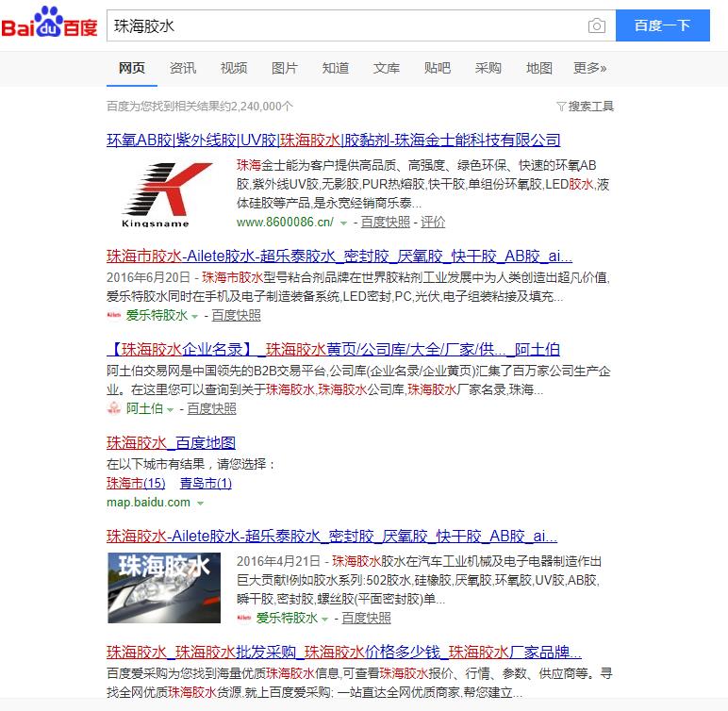Select 珠海市(15) map city link
The height and width of the screenshot is (711, 728).
(x=136, y=483)
